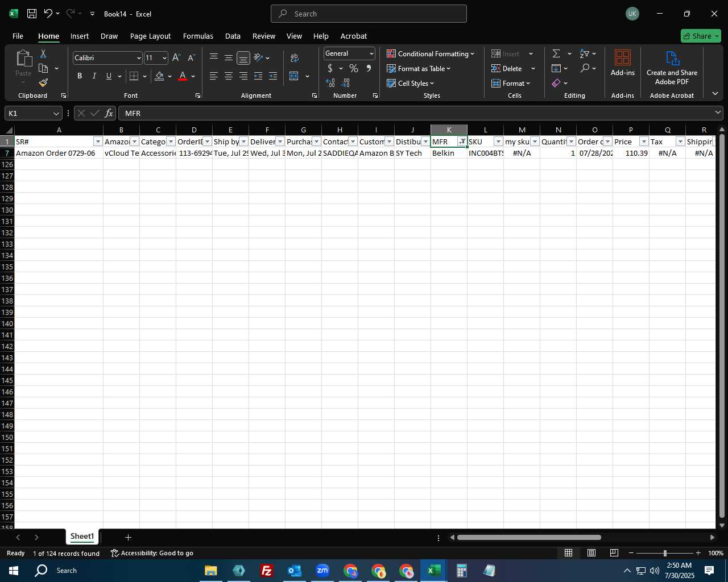This screenshot has height=582, width=728.
Task: Click Increase Decimal icon
Action: [330, 83]
